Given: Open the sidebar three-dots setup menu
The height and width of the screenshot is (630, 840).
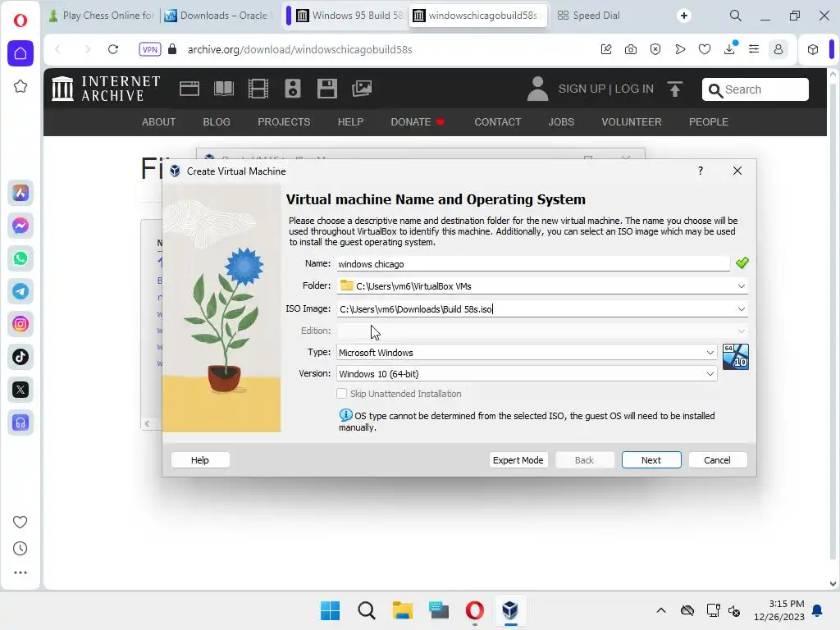Looking at the screenshot, I should tap(20, 573).
